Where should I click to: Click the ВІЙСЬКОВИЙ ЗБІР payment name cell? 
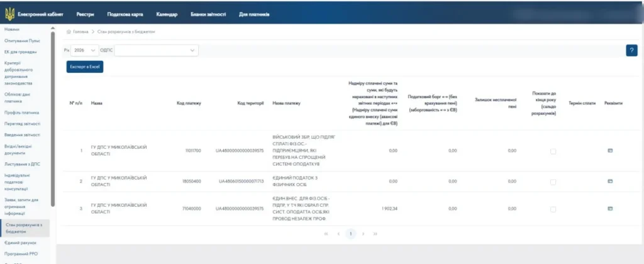(x=304, y=151)
